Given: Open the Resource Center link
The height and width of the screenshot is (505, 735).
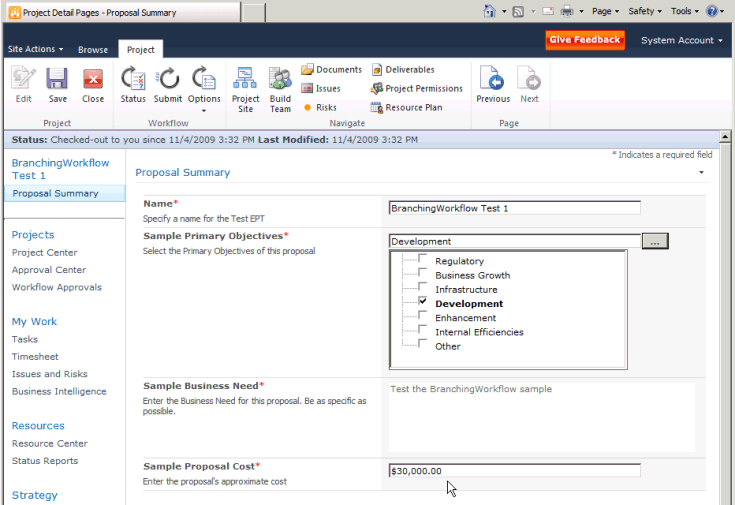Looking at the screenshot, I should pos(50,443).
